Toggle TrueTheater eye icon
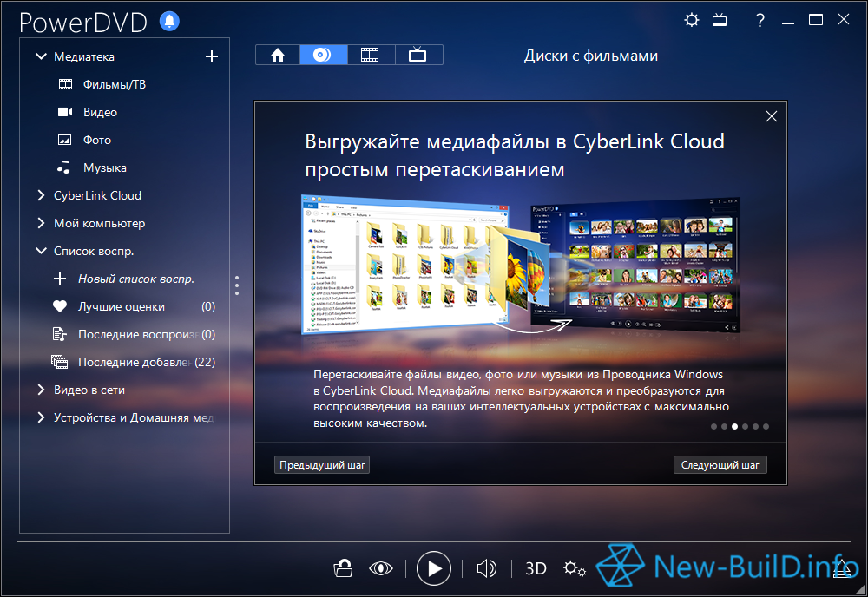868x597 pixels. 381,568
